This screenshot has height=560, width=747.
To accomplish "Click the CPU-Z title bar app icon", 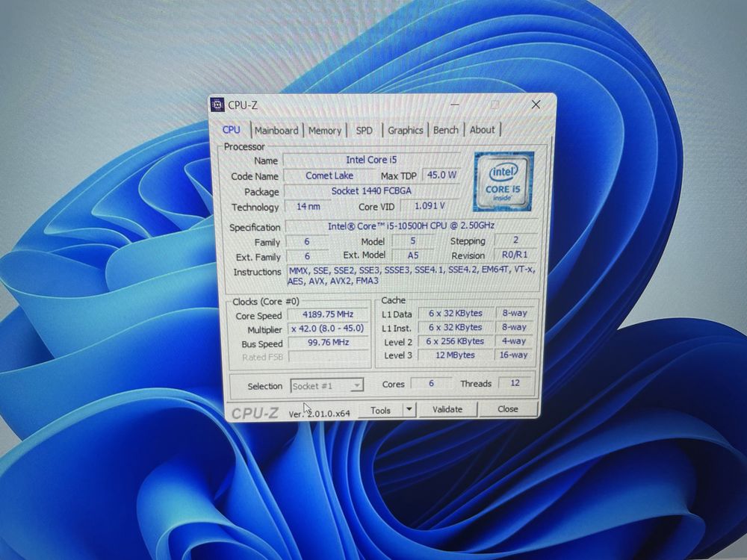I will tap(217, 105).
